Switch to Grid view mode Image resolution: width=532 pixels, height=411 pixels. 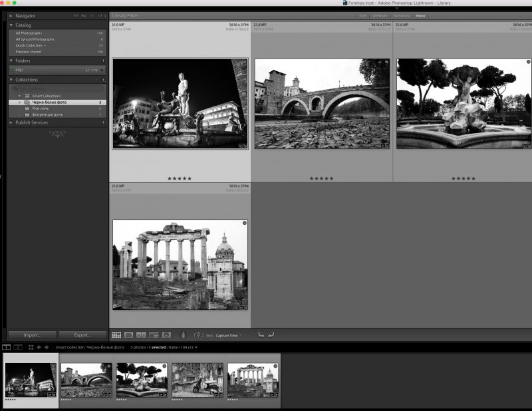(x=116, y=335)
